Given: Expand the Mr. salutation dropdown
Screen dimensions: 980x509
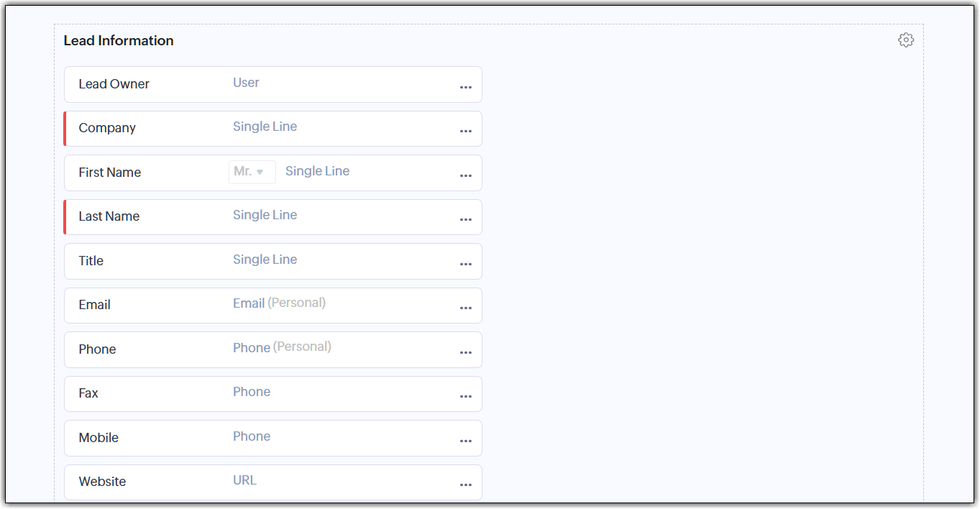Looking at the screenshot, I should point(252,172).
